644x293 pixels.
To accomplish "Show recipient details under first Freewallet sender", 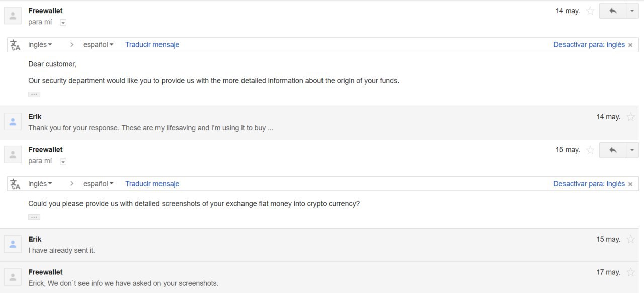I will [63, 23].
